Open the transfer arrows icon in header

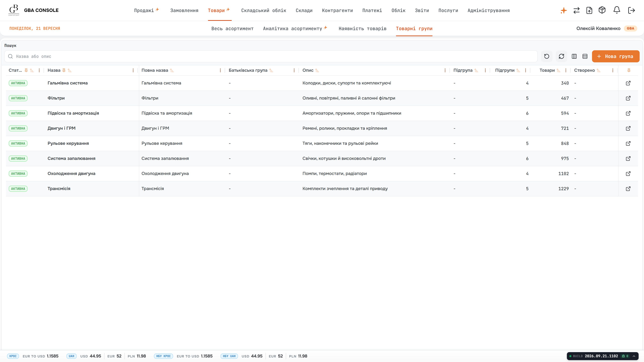(x=577, y=11)
